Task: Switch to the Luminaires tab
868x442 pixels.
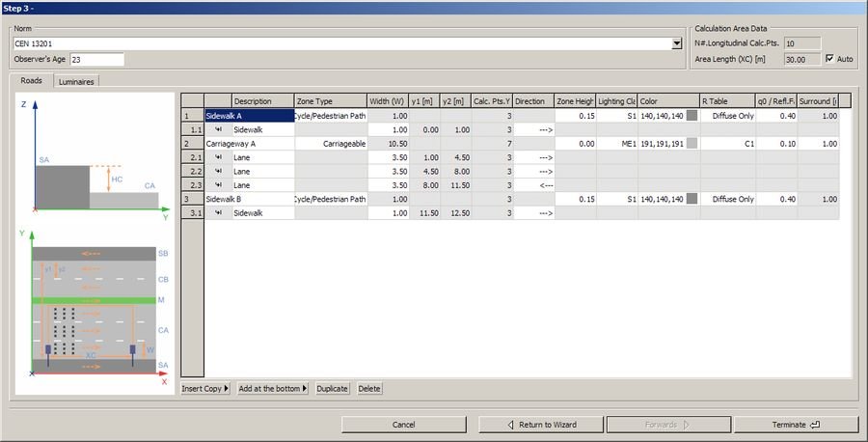Action: click(76, 81)
